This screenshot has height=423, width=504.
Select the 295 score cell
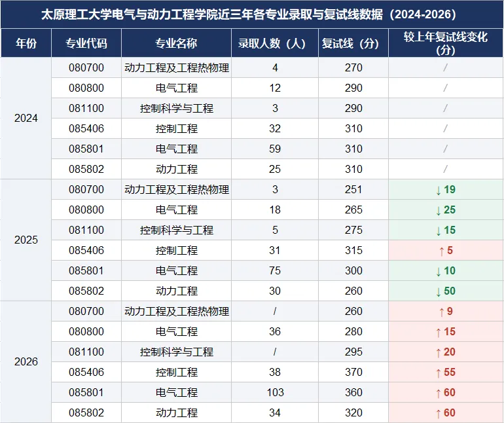[353, 352]
